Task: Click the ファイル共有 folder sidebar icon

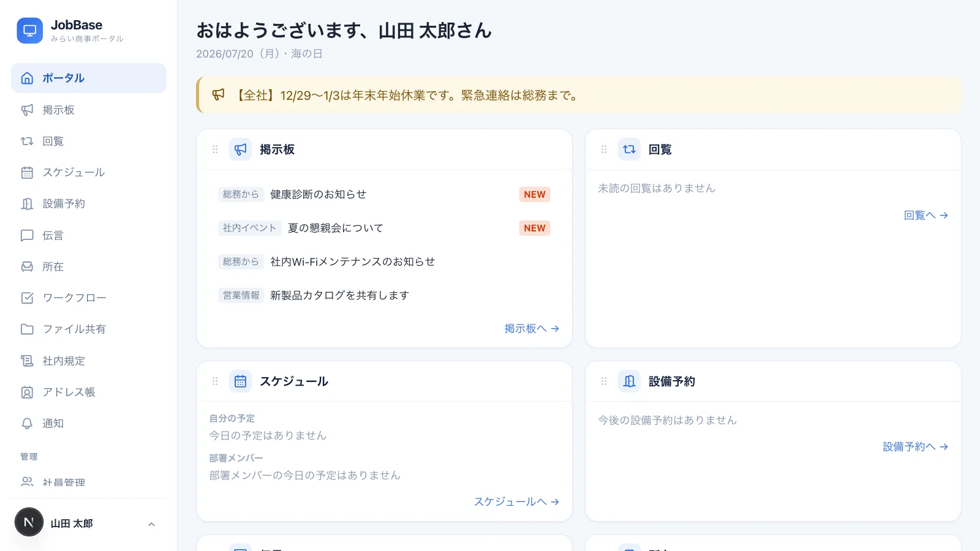Action: point(27,329)
